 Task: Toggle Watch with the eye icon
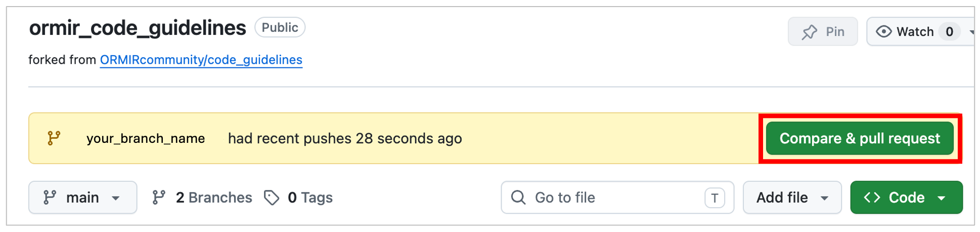[905, 31]
